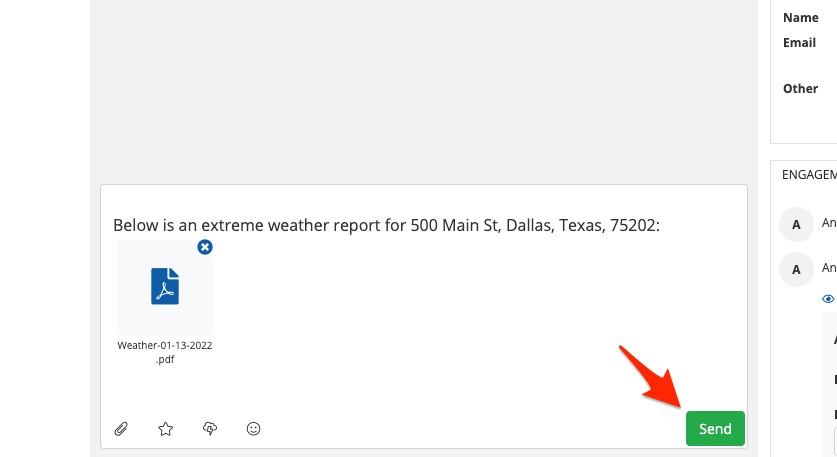The width and height of the screenshot is (837, 457).
Task: Select the second engagement entry text
Action: (x=829, y=268)
